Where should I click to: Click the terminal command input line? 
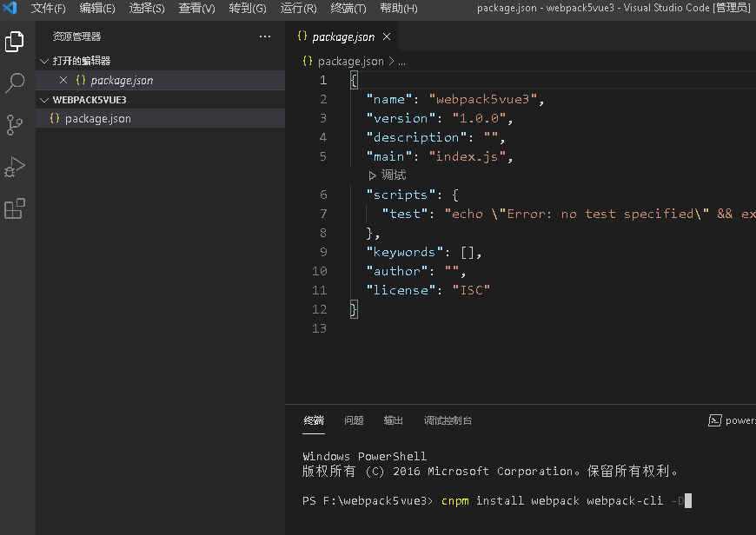pos(496,501)
